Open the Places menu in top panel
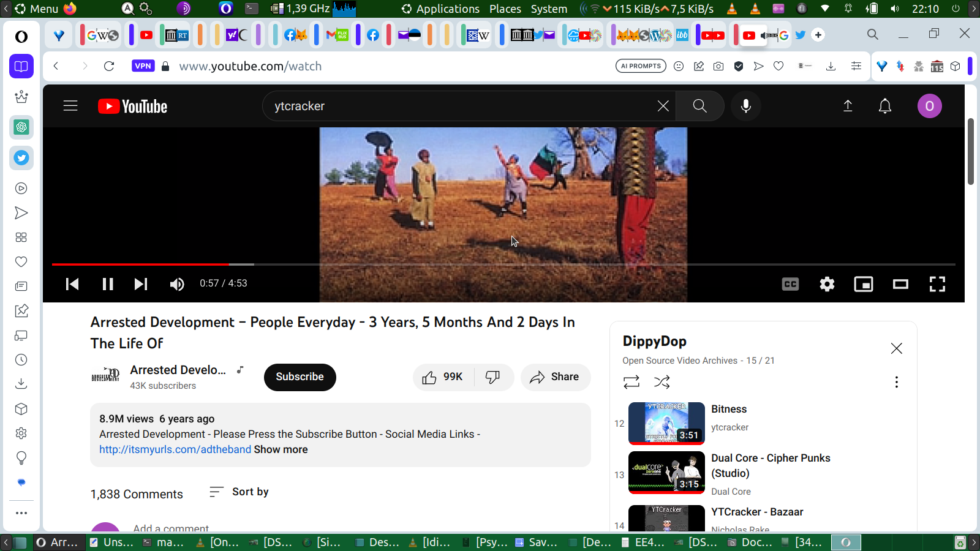 (x=505, y=9)
